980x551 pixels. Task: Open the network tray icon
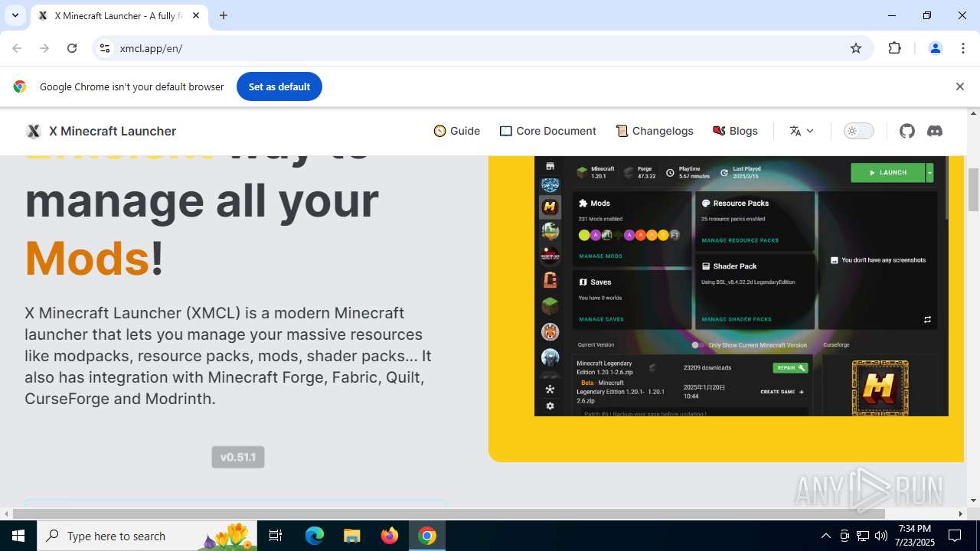863,536
